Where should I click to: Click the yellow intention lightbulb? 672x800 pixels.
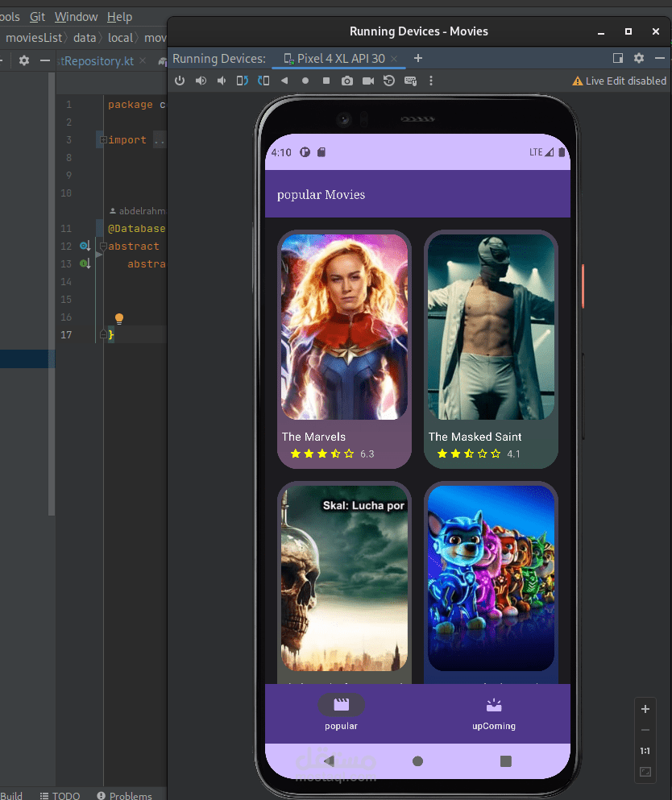click(x=119, y=319)
